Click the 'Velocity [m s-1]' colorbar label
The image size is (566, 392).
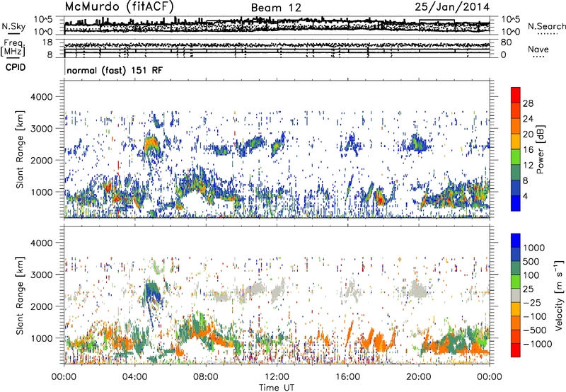click(x=559, y=295)
